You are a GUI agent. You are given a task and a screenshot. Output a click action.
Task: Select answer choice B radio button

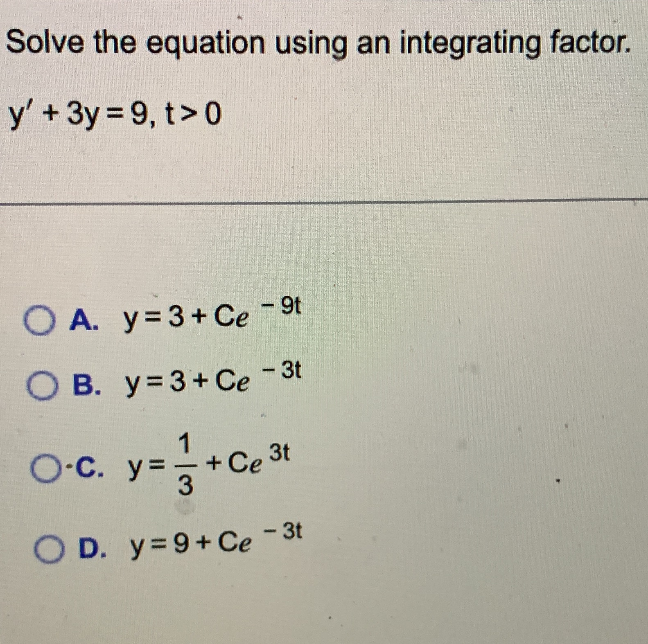click(42, 386)
